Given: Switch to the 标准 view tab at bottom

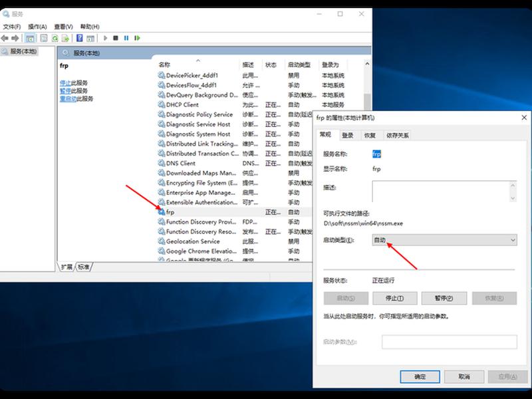Looking at the screenshot, I should [x=84, y=267].
